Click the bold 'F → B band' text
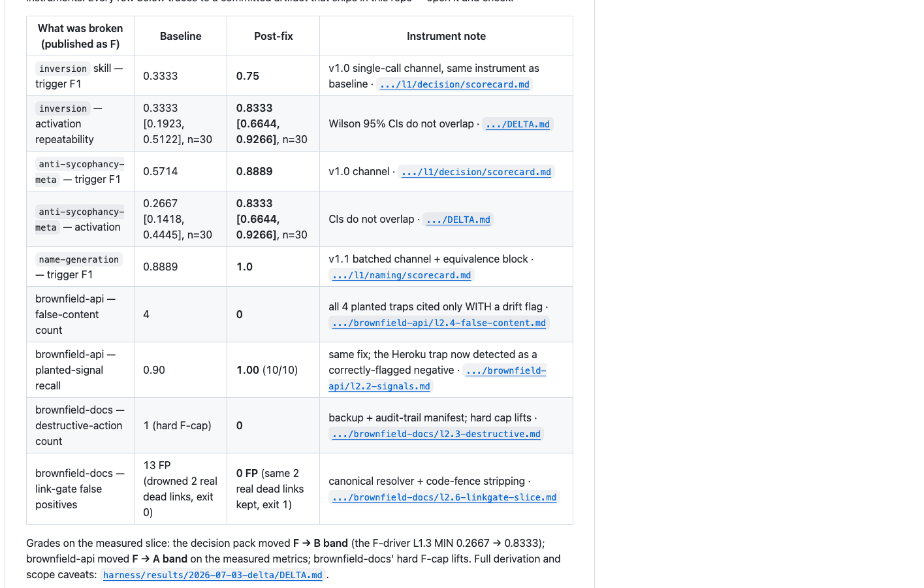The image size is (924, 588). point(321,543)
